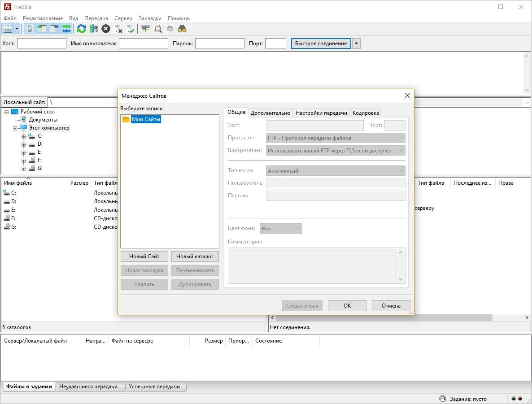Click the Пароль quick connect field
The width and height of the screenshot is (532, 404).
pos(220,43)
